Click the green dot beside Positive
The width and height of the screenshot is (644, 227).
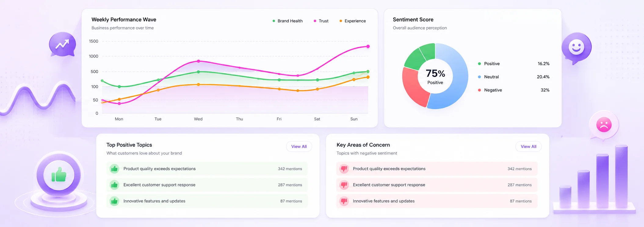tap(479, 64)
